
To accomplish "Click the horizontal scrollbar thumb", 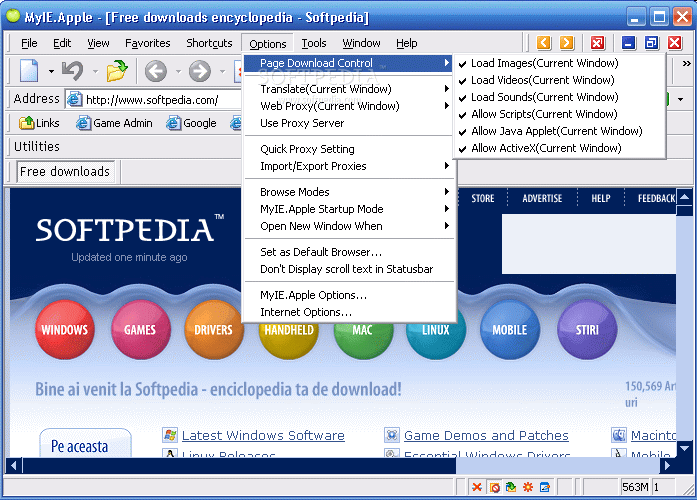I will 239,465.
